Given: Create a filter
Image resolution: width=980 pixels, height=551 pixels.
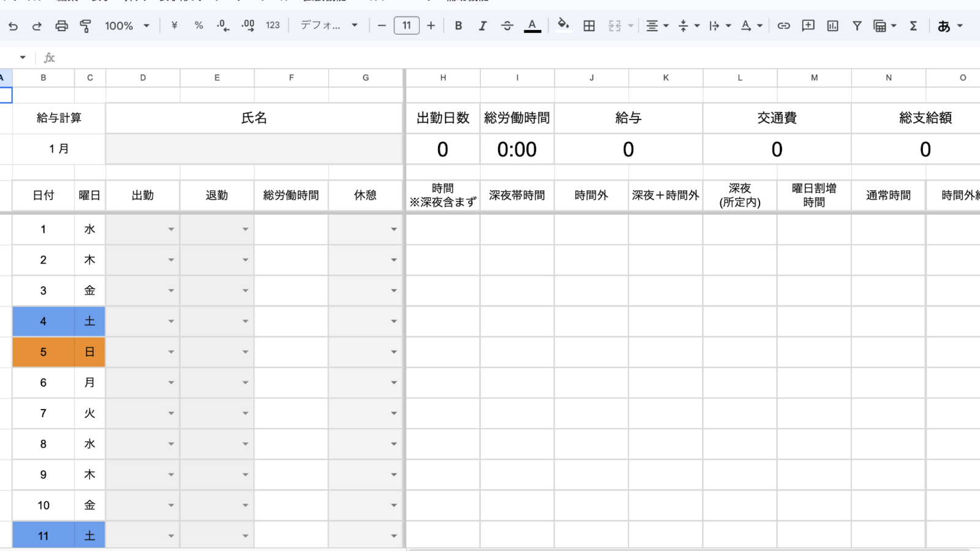Looking at the screenshot, I should click(857, 26).
